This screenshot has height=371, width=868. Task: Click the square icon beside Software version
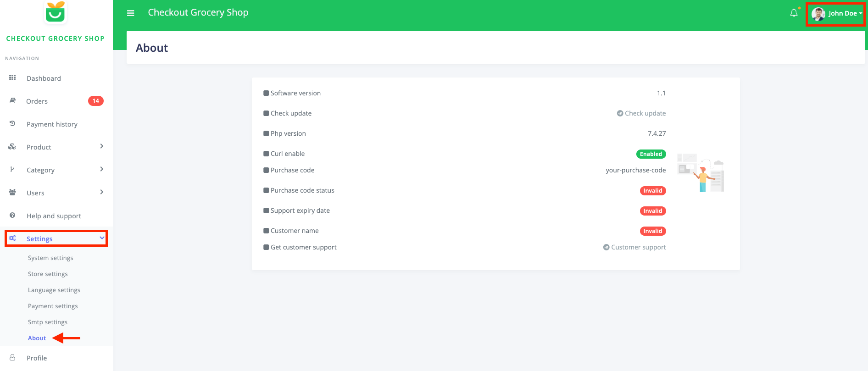pos(266,93)
